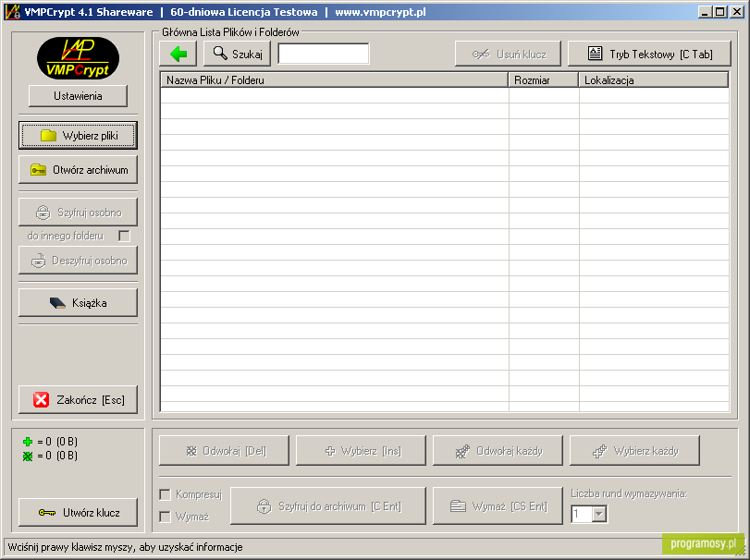Click Wybierz [Ins] button

click(362, 451)
